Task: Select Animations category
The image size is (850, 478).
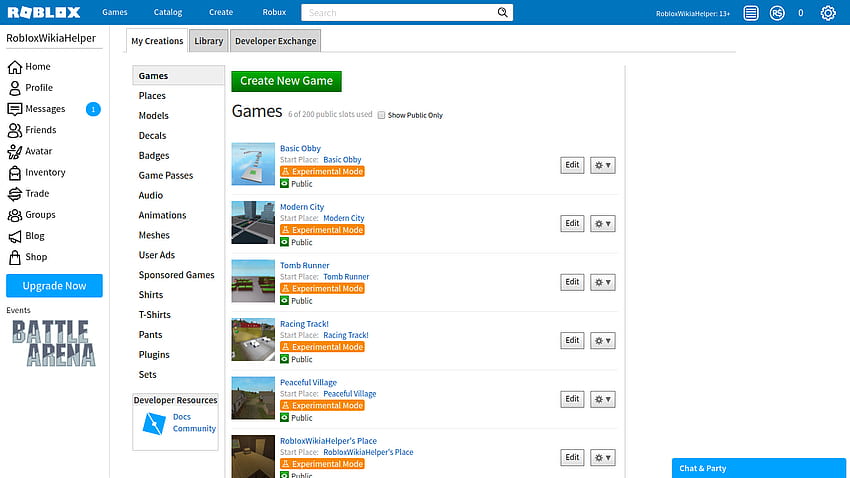Action: coord(162,216)
